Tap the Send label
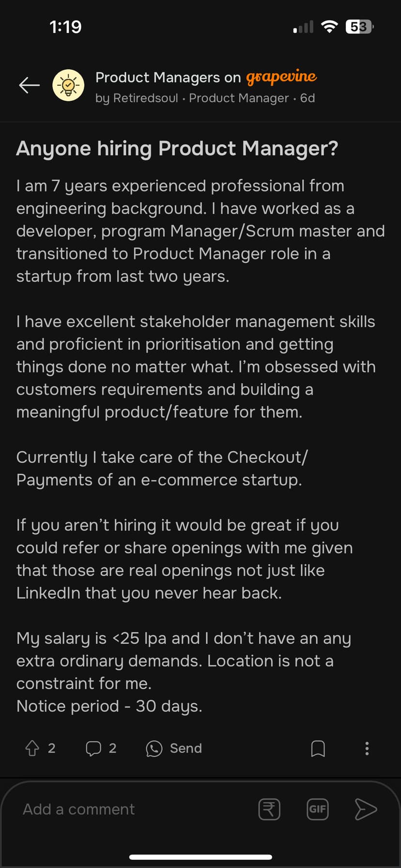 pos(185,748)
